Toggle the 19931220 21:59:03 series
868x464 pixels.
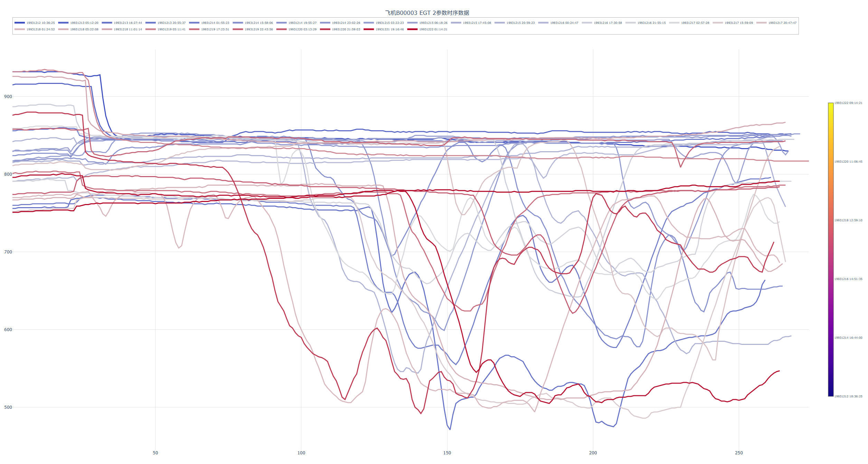(346, 29)
